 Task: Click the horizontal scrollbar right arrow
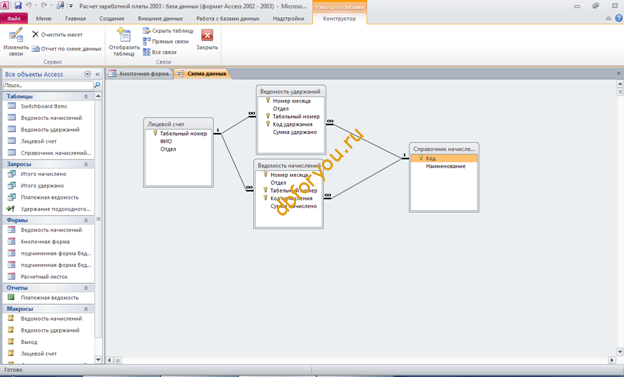coord(612,360)
